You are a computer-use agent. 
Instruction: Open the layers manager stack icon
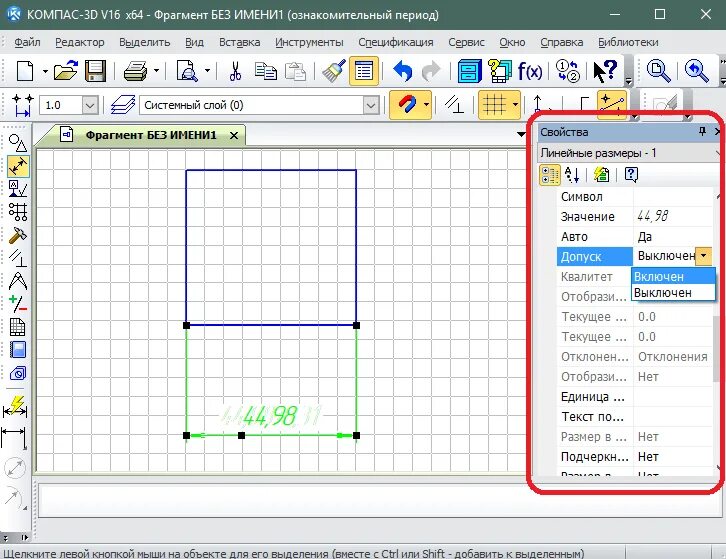123,105
